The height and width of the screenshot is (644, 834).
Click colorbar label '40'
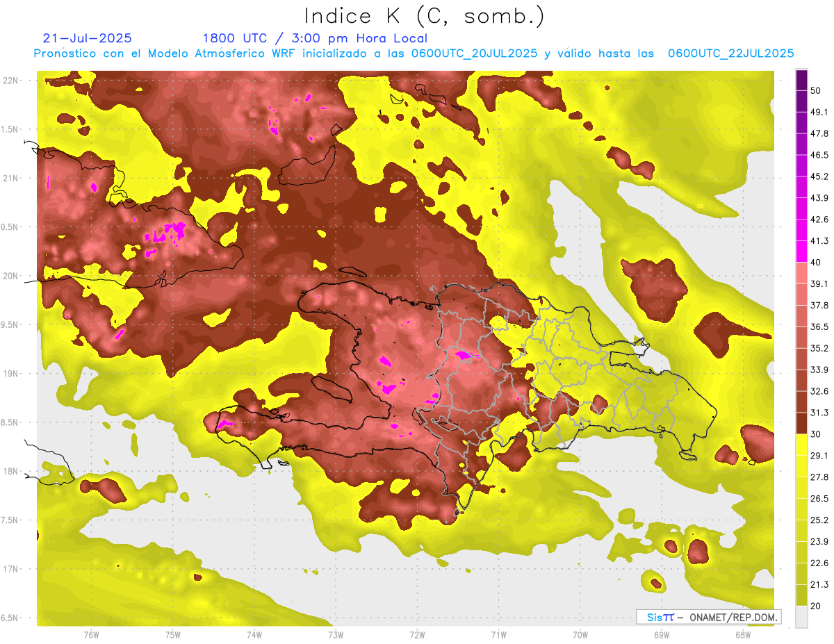[x=816, y=263]
